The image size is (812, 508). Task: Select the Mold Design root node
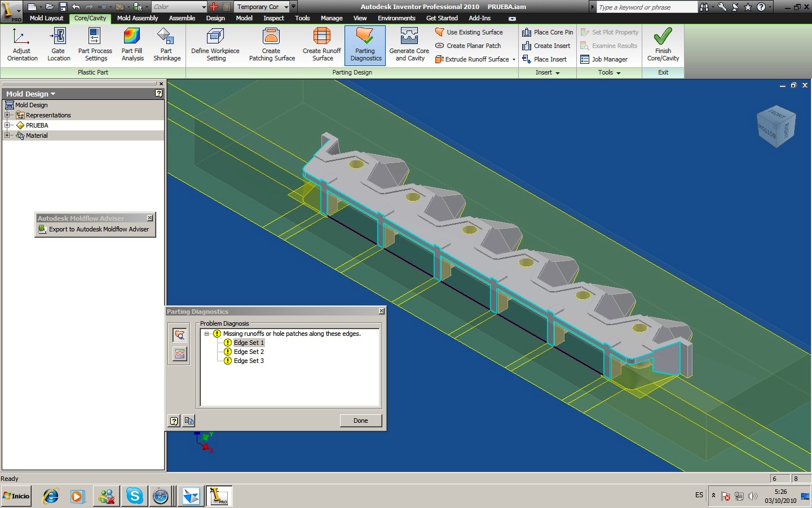coord(27,105)
